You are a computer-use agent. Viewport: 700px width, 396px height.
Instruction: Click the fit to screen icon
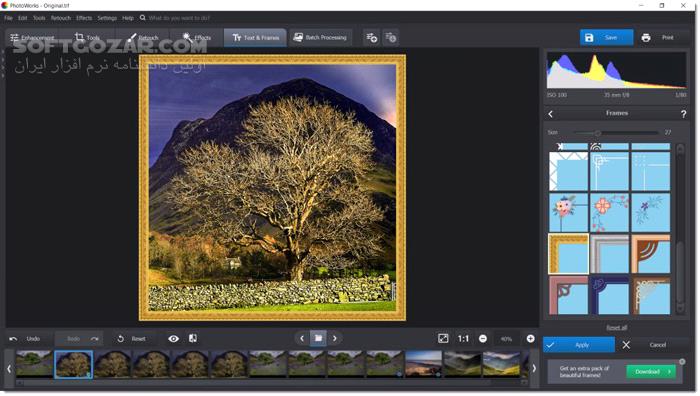pos(443,339)
